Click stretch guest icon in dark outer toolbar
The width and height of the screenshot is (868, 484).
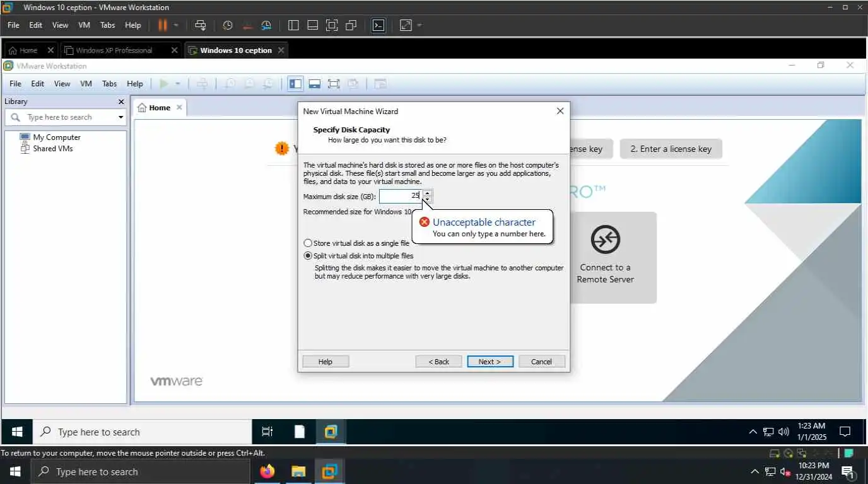tap(406, 25)
